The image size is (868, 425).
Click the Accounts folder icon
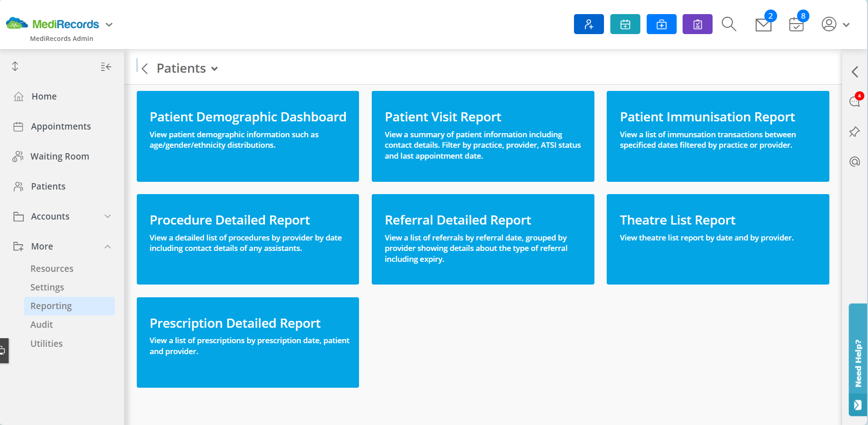click(x=19, y=216)
